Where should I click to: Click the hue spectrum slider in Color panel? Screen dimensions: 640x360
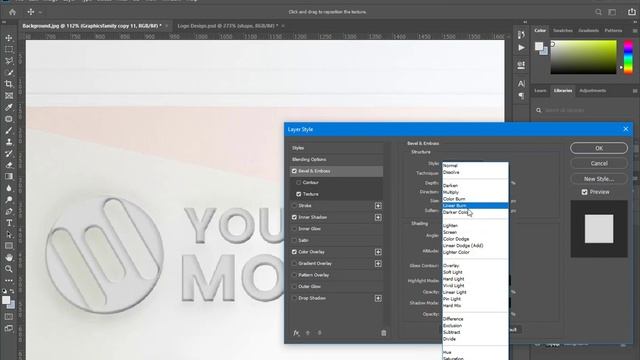click(x=629, y=57)
